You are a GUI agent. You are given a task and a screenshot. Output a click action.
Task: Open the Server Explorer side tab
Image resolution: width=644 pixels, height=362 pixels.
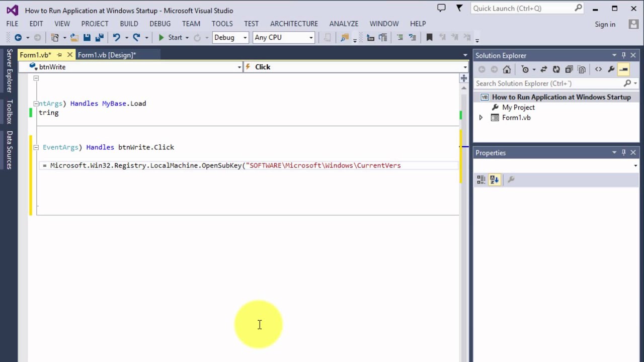click(x=9, y=70)
